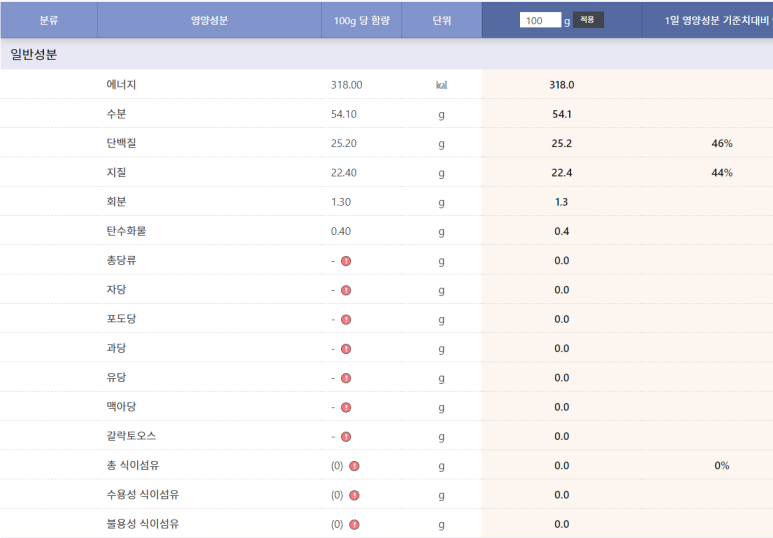773x538 pixels.
Task: Click the 54.10 moisture content value
Action: click(x=344, y=114)
